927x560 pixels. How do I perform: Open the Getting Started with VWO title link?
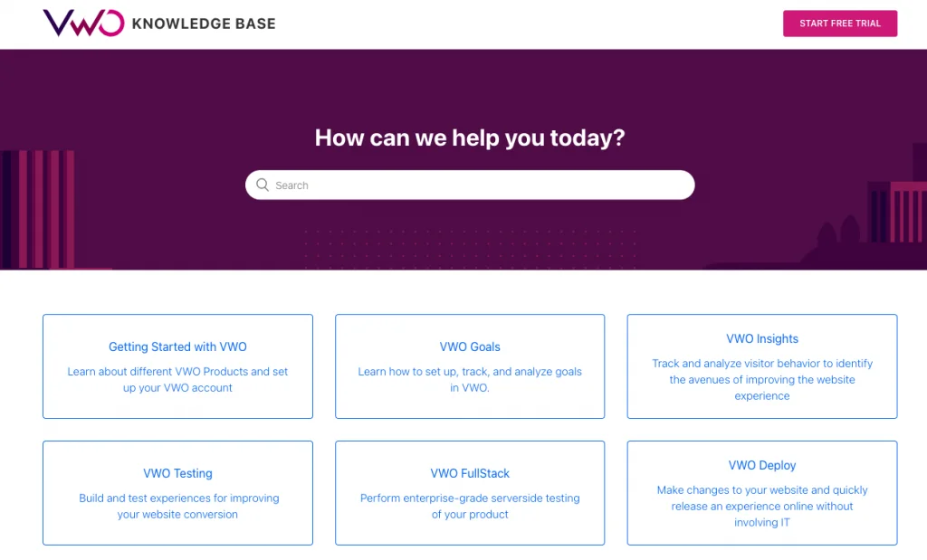click(x=177, y=346)
